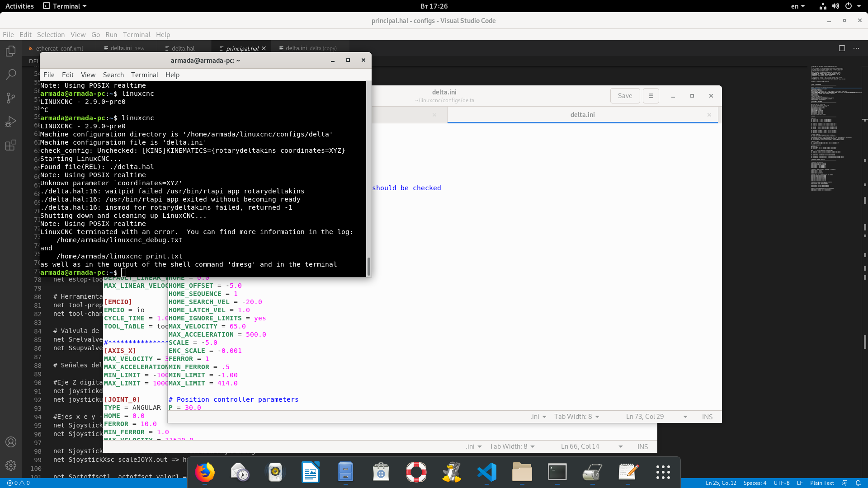Open the Extensions view
Screen dimensions: 868x488
(11, 145)
